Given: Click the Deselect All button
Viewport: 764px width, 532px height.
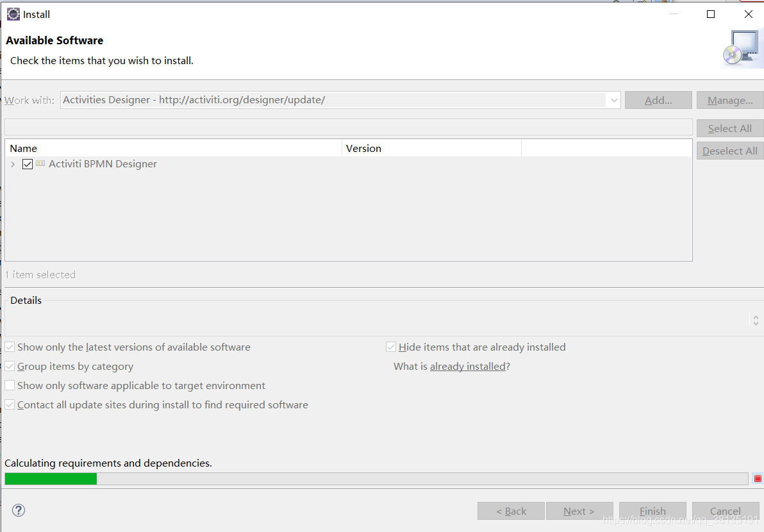Looking at the screenshot, I should [x=730, y=151].
